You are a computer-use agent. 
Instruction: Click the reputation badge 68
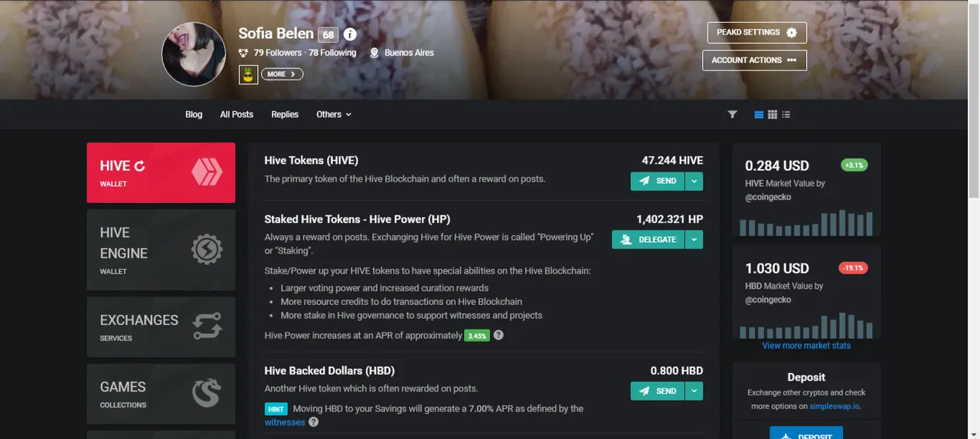[328, 35]
